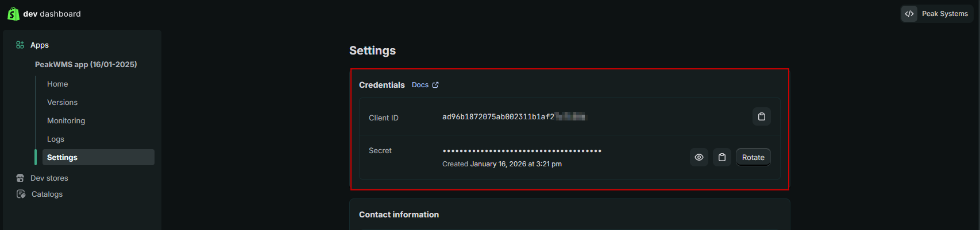This screenshot has width=980, height=230.
Task: Open the Monitoring section
Action: pyautogui.click(x=66, y=120)
